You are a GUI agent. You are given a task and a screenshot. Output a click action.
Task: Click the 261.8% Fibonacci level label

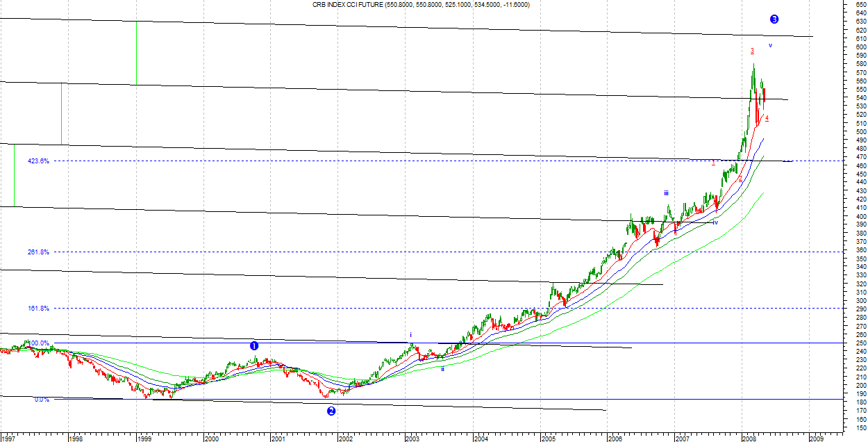click(x=38, y=252)
